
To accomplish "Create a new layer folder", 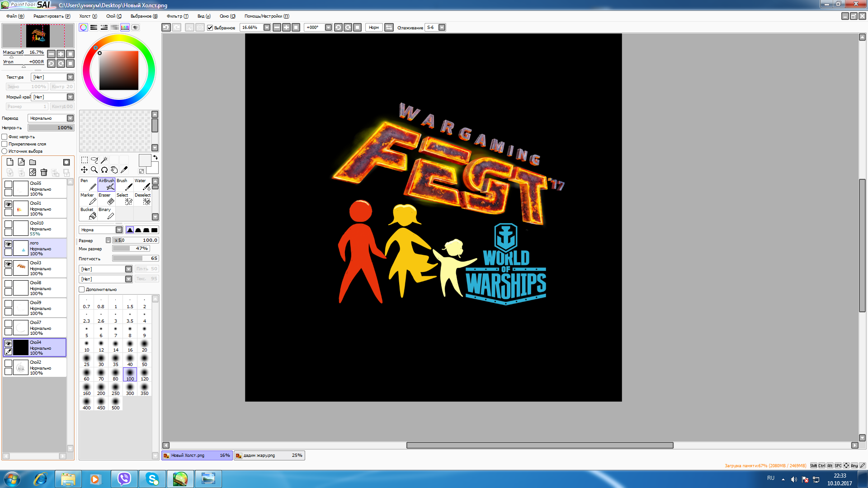I will pos(33,162).
